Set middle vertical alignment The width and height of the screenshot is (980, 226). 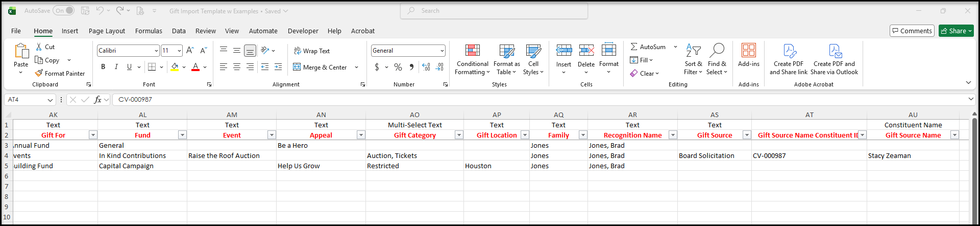point(237,50)
